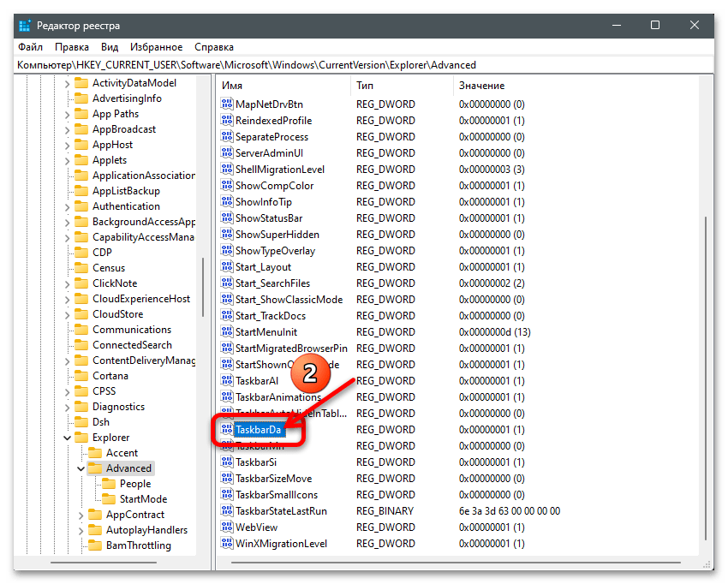Collapse the Advanced key

pos(81,468)
